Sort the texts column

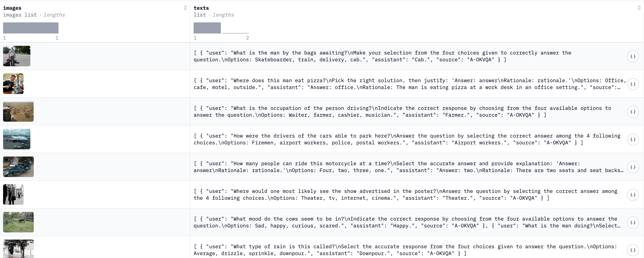coord(639,8)
